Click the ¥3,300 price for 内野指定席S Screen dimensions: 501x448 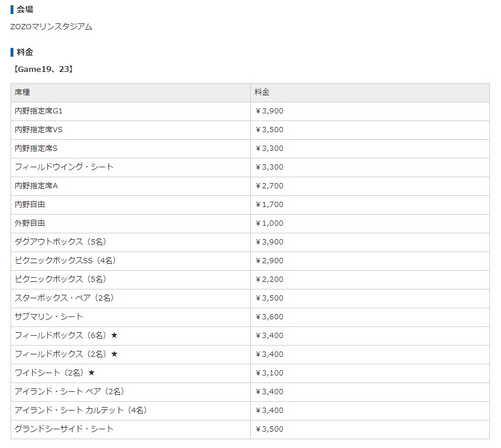269,149
